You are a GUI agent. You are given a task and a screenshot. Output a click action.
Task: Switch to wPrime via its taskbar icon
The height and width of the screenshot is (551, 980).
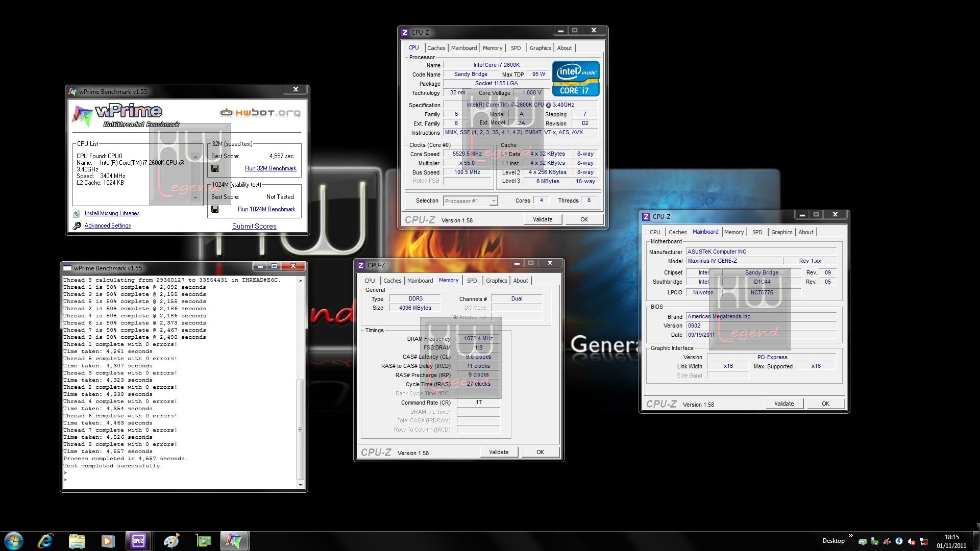coord(234,541)
